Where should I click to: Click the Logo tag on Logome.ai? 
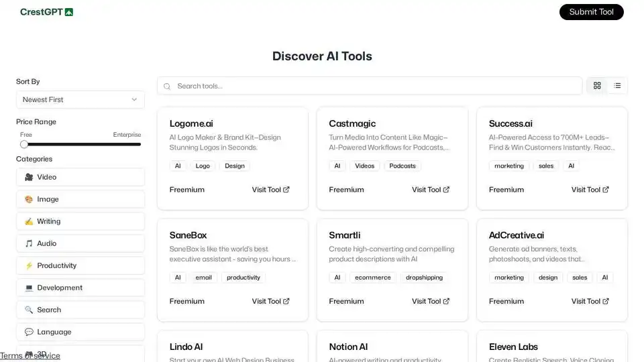[203, 166]
